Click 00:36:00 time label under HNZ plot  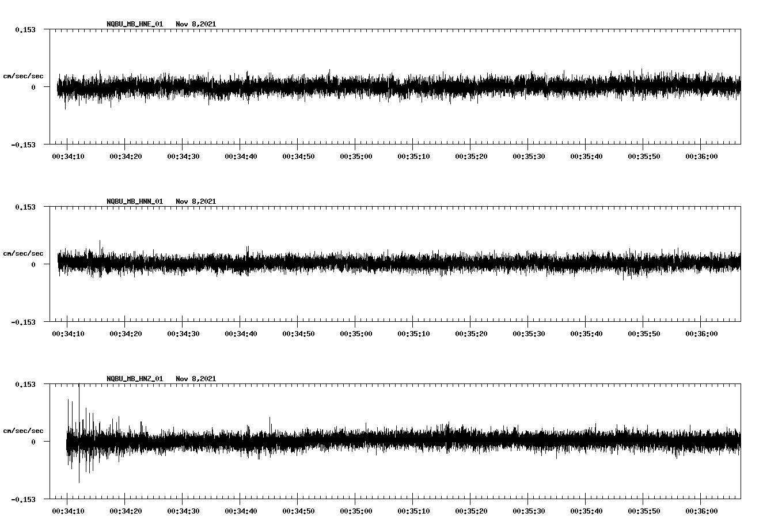pyautogui.click(x=701, y=511)
